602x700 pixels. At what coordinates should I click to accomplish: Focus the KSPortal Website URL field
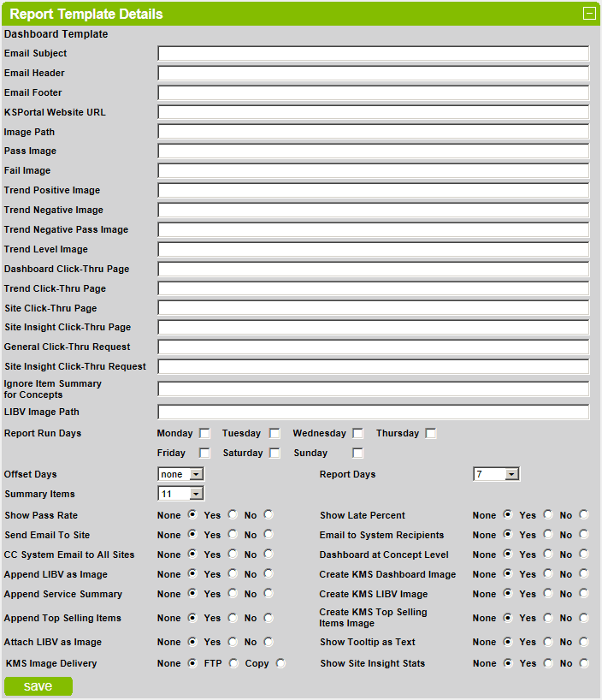point(373,112)
